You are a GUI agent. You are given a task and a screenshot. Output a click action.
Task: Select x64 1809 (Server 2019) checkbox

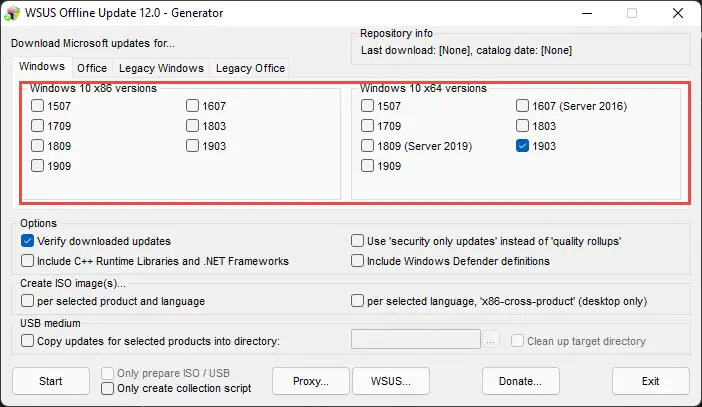[369, 146]
